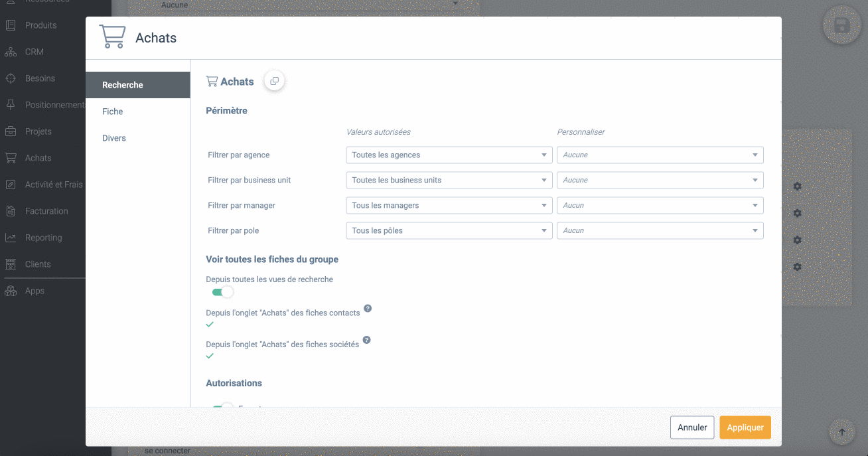Open Reporting in the sidebar menu

click(x=43, y=238)
